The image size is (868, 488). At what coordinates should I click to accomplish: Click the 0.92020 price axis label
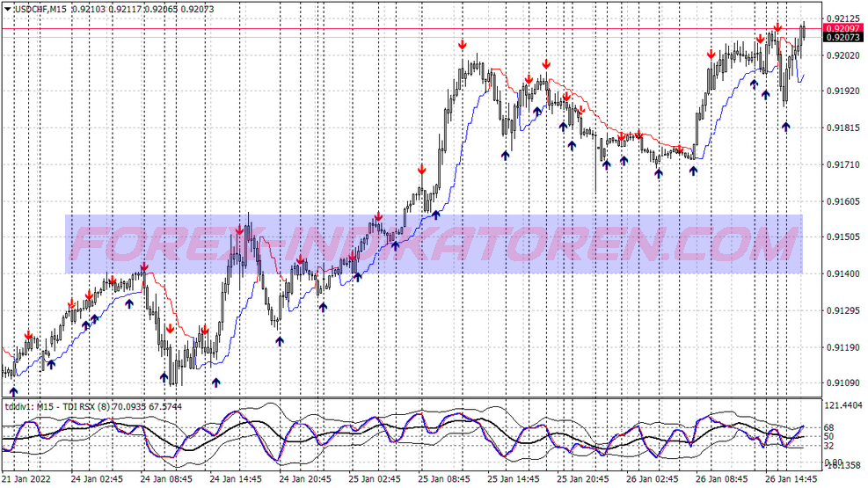(843, 55)
